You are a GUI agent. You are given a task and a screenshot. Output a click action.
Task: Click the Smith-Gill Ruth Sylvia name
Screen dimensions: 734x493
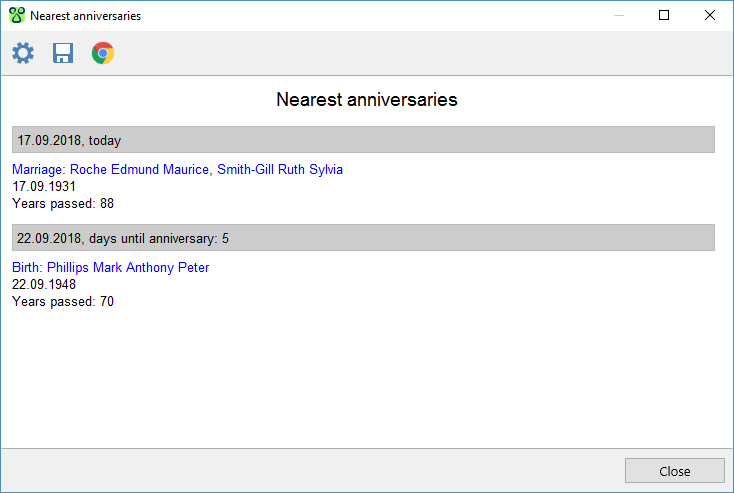point(280,170)
